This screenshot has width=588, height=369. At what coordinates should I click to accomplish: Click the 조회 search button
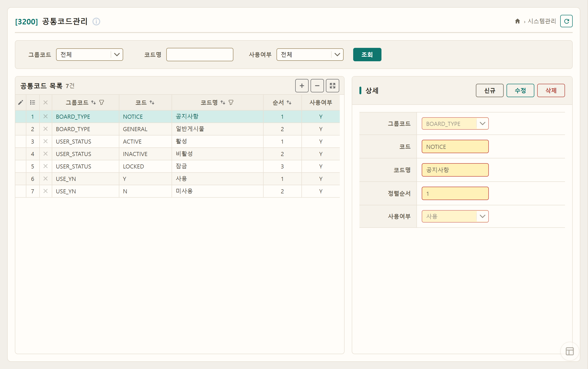[367, 54]
